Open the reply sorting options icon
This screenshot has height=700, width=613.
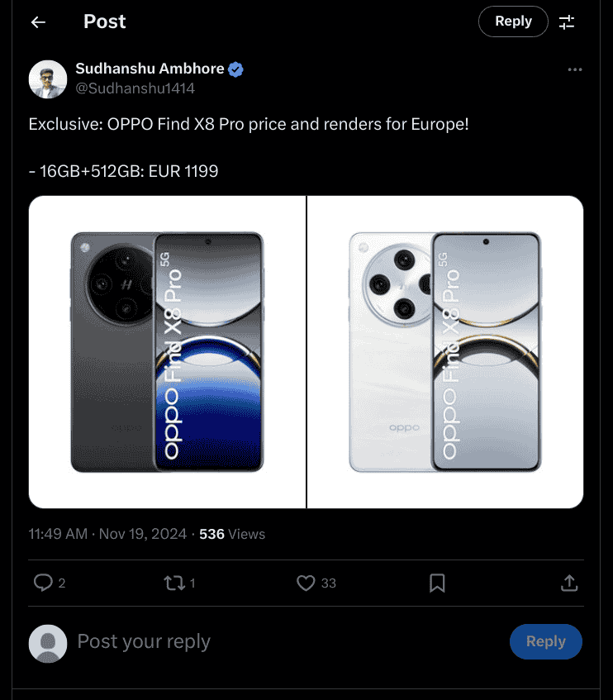(567, 22)
